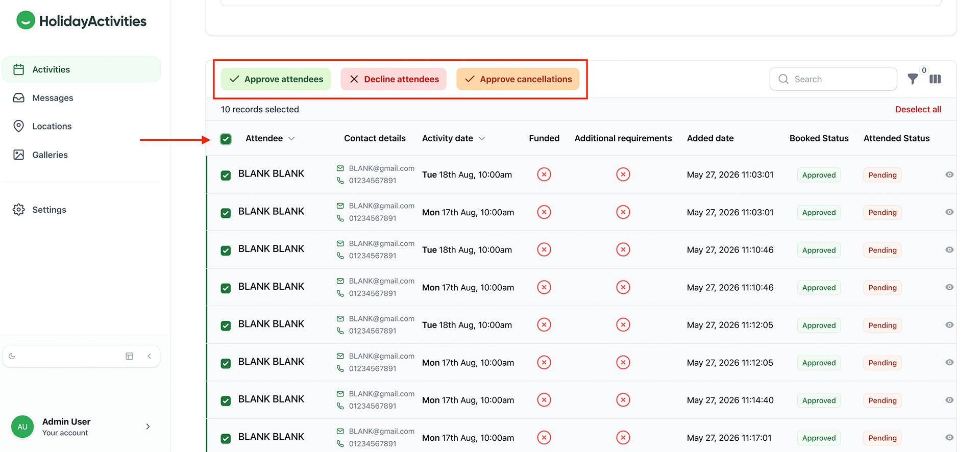Click Additional requirements icon, Mon 17th 11:03:01 row
This screenshot has height=452, width=980.
click(623, 212)
